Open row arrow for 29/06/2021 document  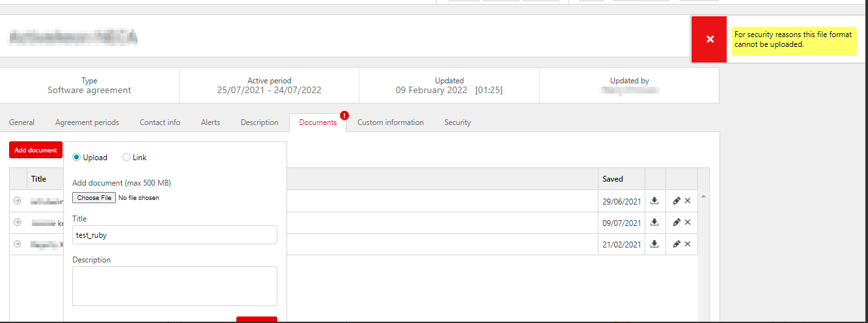point(18,201)
